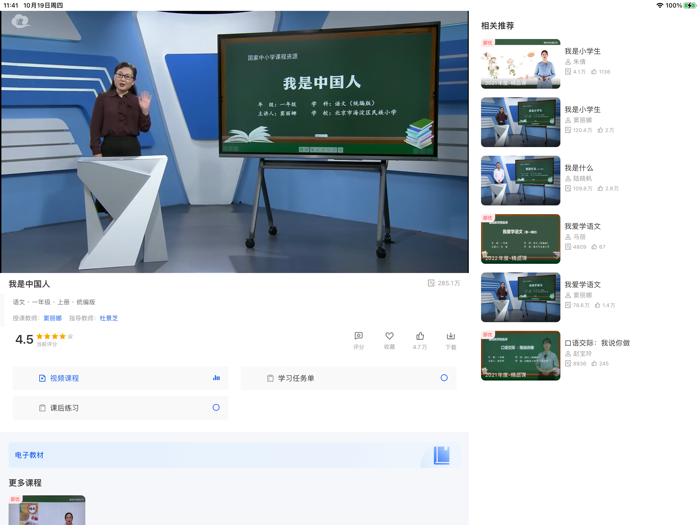Check the battery icon in status bar

pos(690,5)
